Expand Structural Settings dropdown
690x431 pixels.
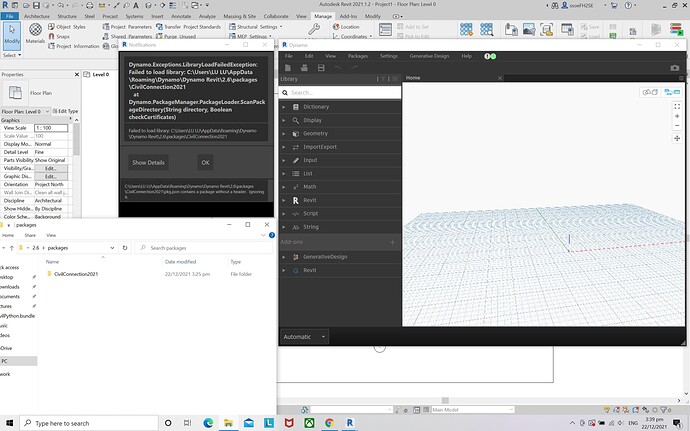(x=256, y=27)
